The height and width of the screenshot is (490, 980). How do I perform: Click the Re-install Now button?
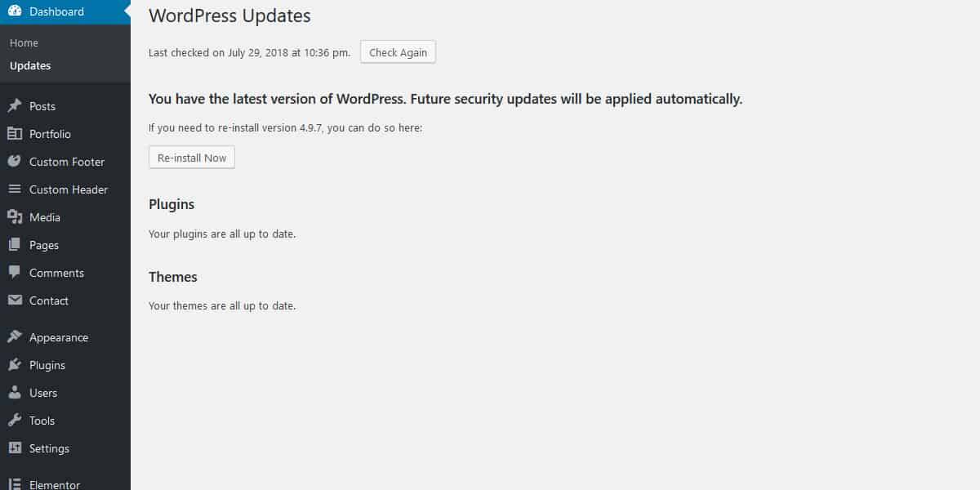[x=192, y=158]
